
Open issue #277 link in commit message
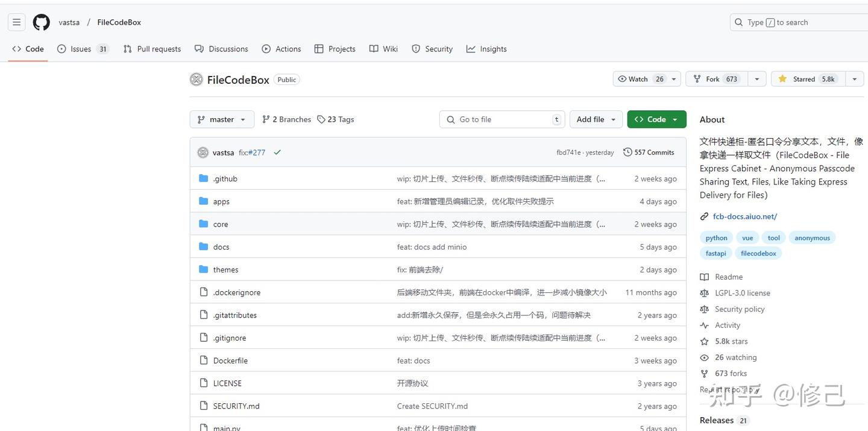pyautogui.click(x=257, y=153)
